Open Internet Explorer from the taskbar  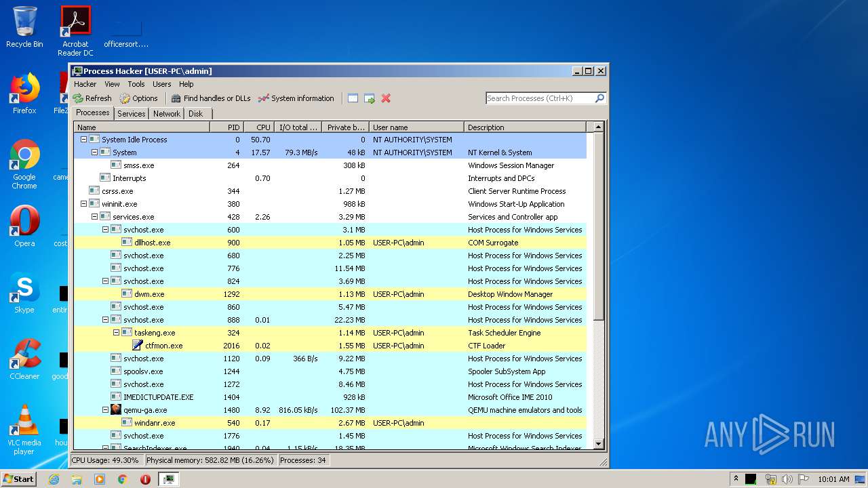point(54,479)
